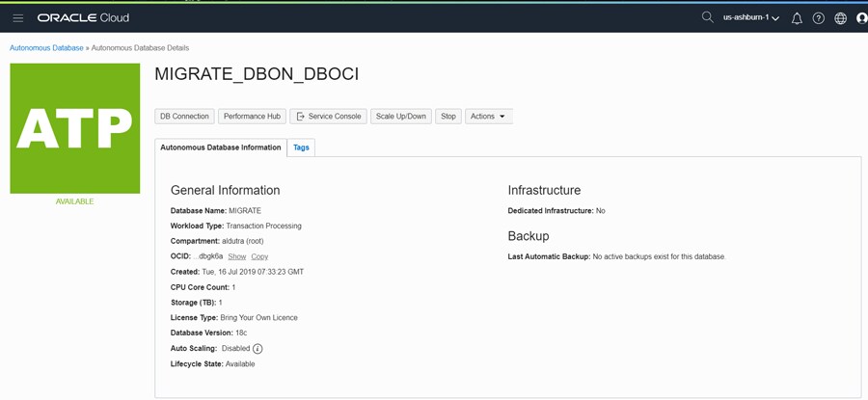The image size is (868, 400).
Task: Open the user profile icon
Action: (x=862, y=18)
